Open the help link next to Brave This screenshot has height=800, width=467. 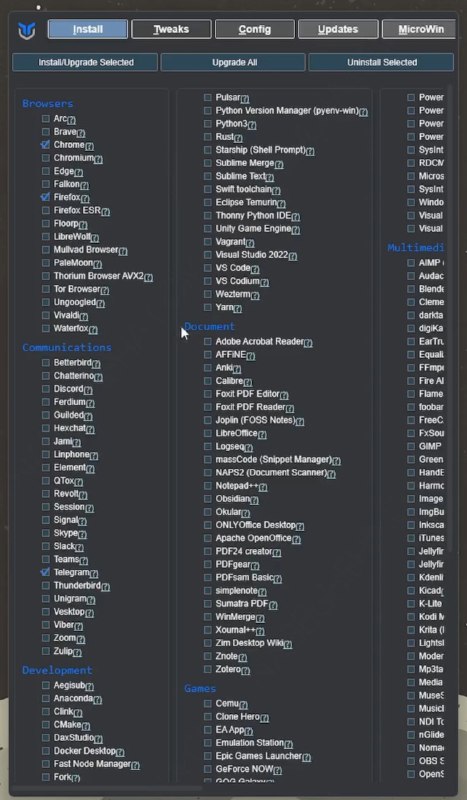tap(80, 133)
